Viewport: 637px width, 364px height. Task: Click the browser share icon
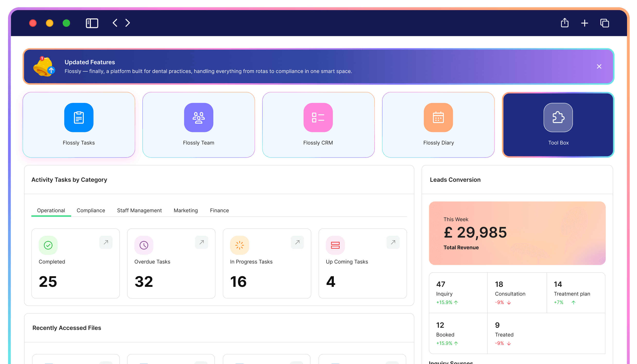pyautogui.click(x=564, y=23)
